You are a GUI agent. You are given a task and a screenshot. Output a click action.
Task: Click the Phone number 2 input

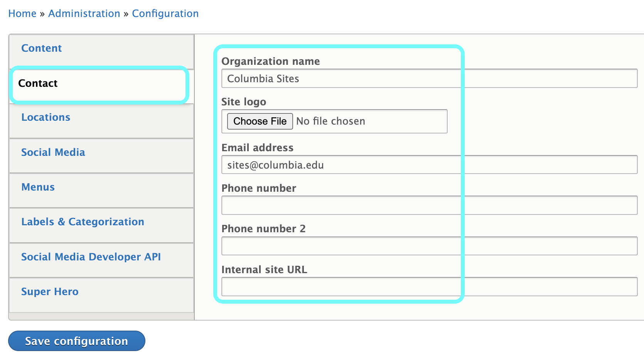341,246
